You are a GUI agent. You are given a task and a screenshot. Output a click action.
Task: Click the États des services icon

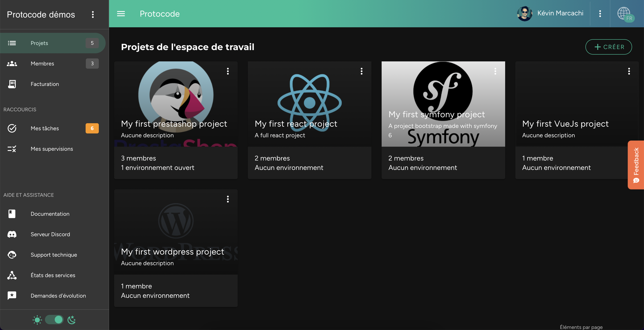[12, 275]
